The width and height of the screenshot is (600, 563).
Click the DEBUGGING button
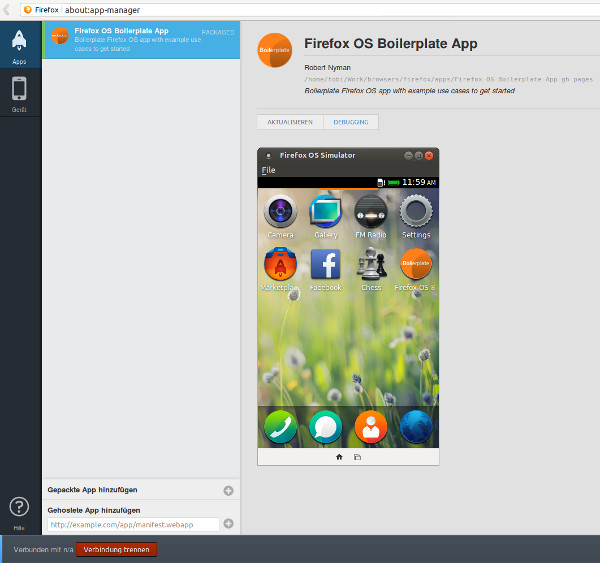point(351,122)
